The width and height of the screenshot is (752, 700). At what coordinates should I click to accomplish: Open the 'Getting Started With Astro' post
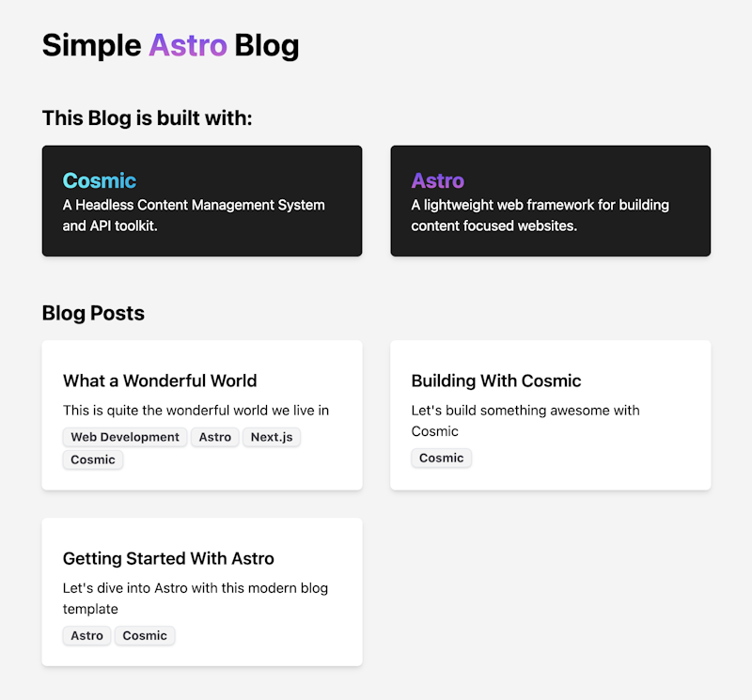[x=168, y=558]
